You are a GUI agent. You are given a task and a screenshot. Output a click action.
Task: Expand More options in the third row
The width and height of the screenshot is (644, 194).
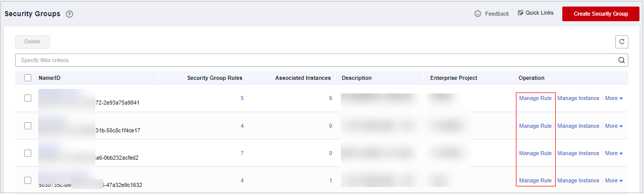(x=614, y=153)
